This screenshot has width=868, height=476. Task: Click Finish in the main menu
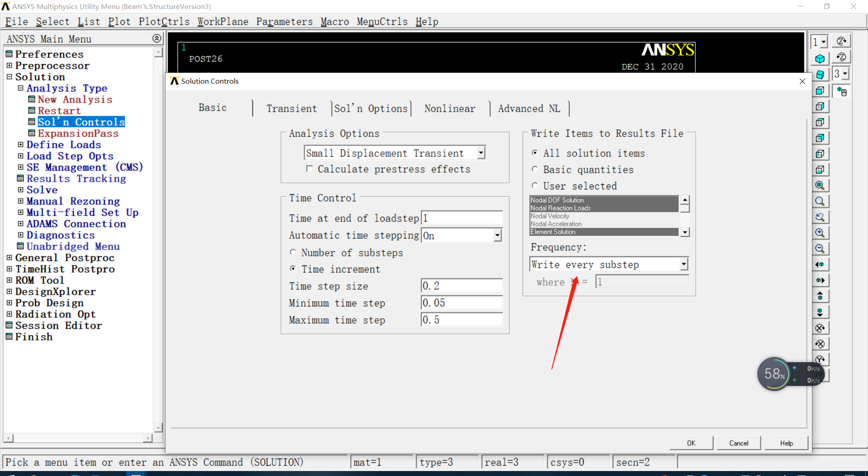click(x=34, y=337)
